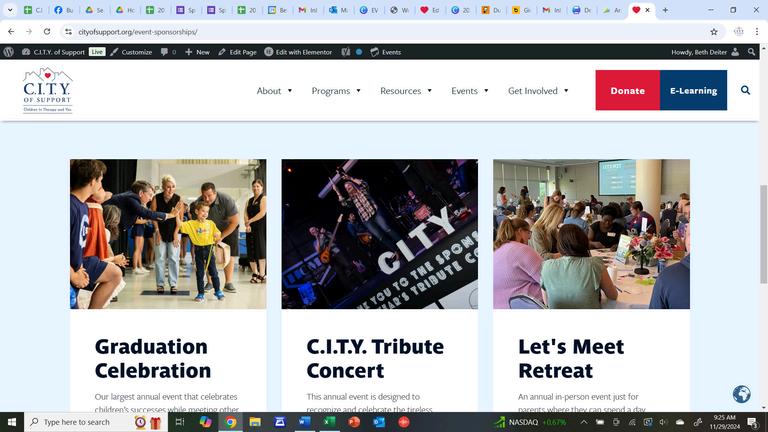The image size is (768, 432).
Task: Click the Yoast SEO icon in admin bar
Action: click(346, 52)
